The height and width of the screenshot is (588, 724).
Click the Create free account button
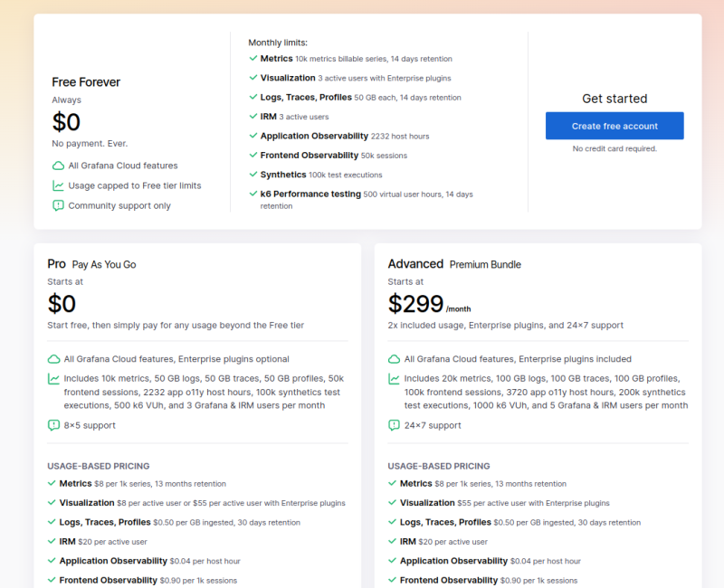tap(614, 126)
